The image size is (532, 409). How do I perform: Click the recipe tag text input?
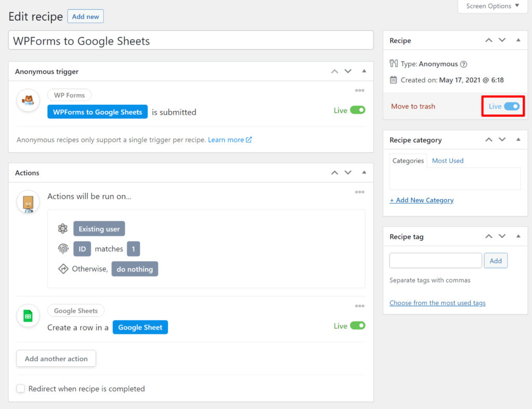pos(435,261)
